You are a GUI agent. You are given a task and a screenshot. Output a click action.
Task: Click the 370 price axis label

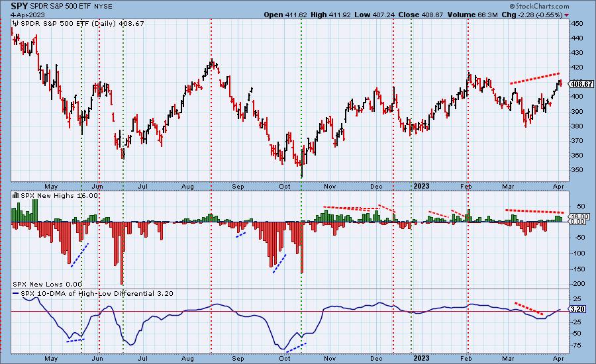[x=577, y=140]
